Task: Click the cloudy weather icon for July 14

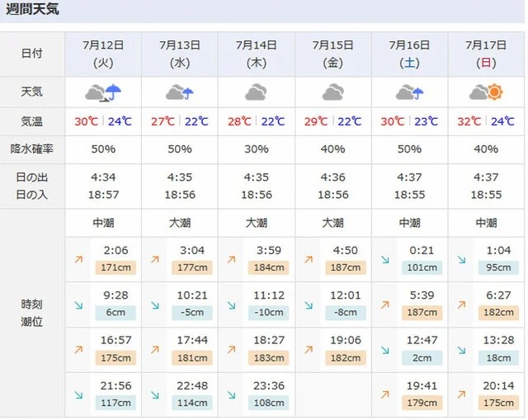Action: [256, 92]
